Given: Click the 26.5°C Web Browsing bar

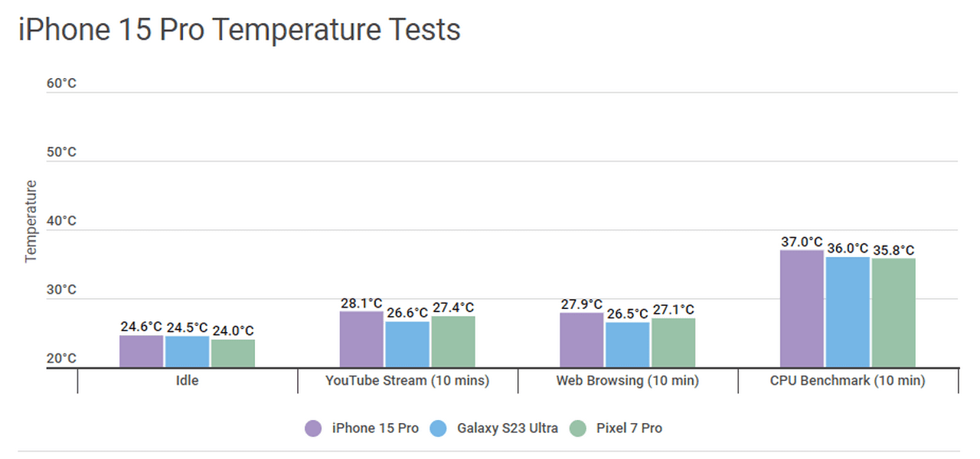Looking at the screenshot, I should 627,345.
